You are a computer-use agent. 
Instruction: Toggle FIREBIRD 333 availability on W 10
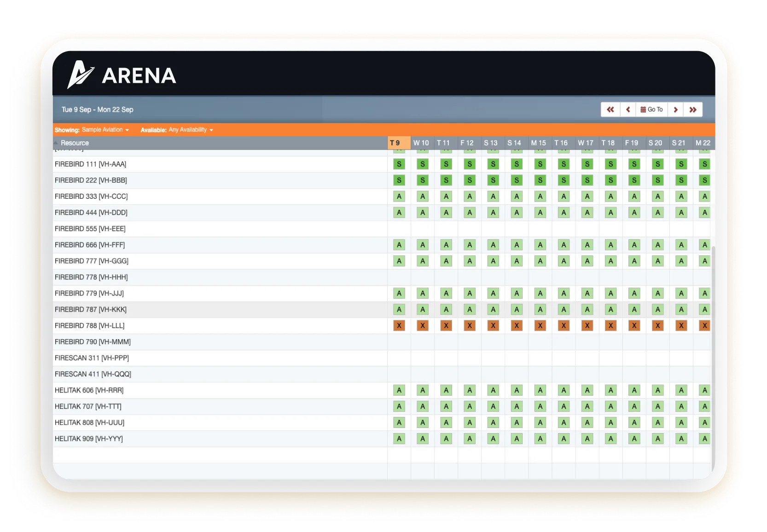422,196
